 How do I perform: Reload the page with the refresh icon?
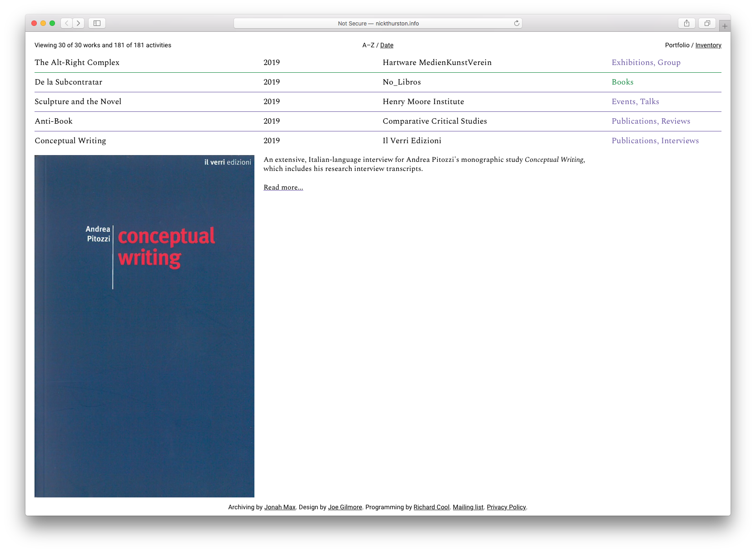517,23
